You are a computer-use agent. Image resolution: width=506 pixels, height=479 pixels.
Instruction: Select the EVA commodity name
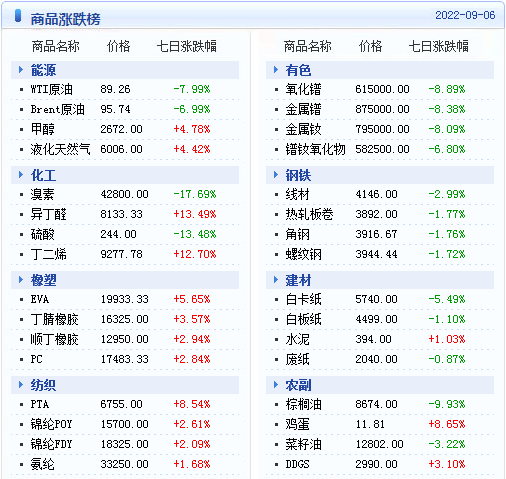tap(40, 299)
